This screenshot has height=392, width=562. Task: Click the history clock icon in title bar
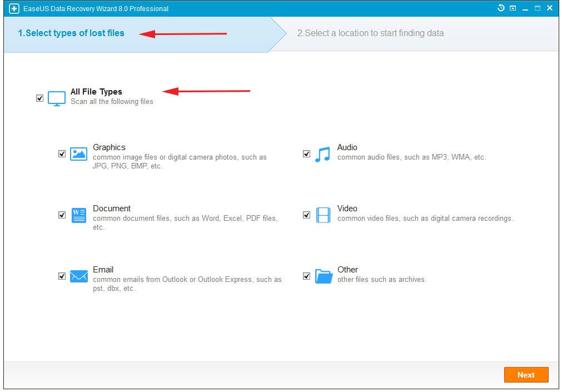click(501, 8)
